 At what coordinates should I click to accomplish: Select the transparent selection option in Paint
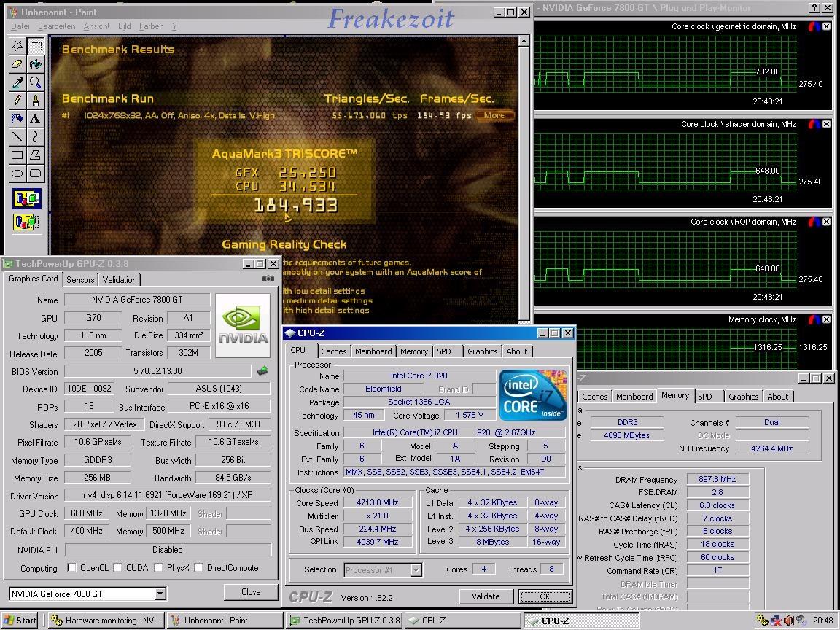(x=26, y=221)
